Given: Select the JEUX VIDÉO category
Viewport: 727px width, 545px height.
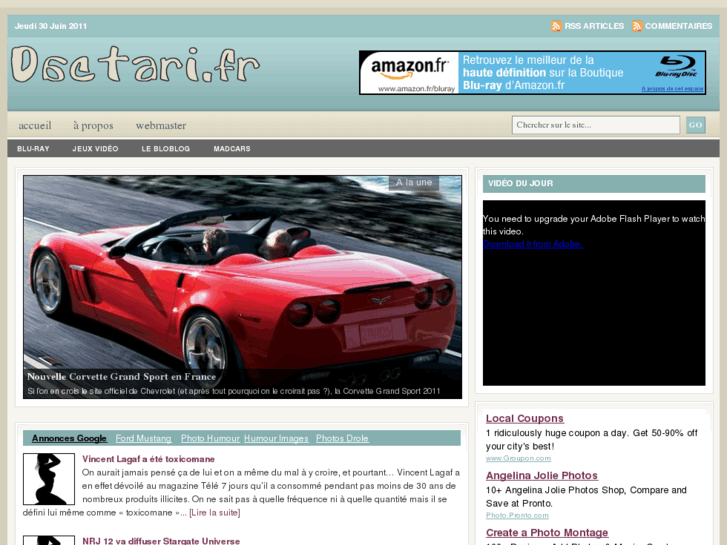Looking at the screenshot, I should [95, 149].
